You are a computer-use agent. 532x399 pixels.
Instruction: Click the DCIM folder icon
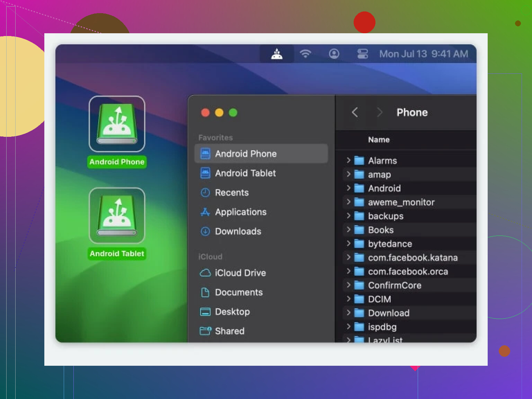click(x=359, y=299)
